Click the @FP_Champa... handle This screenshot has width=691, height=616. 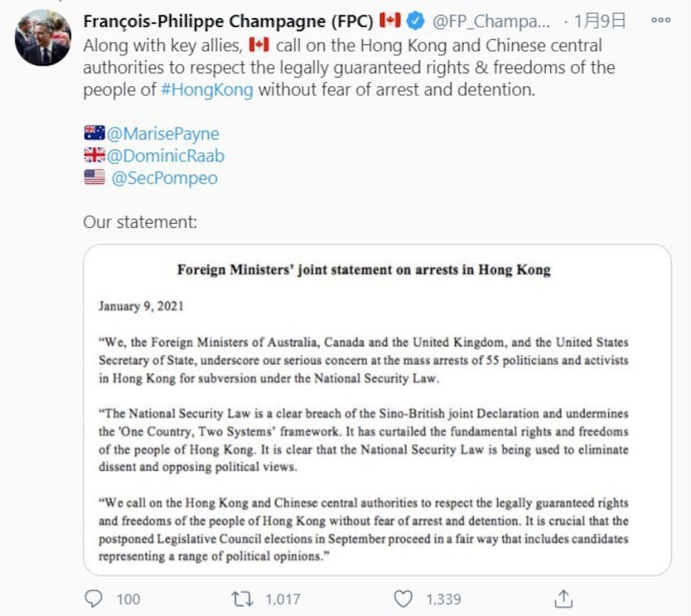tap(490, 21)
